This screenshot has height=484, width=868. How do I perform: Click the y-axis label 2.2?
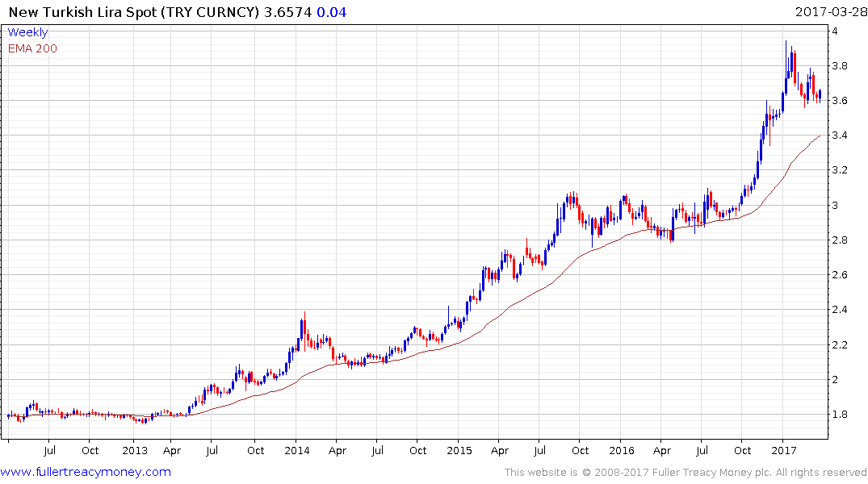pos(840,345)
